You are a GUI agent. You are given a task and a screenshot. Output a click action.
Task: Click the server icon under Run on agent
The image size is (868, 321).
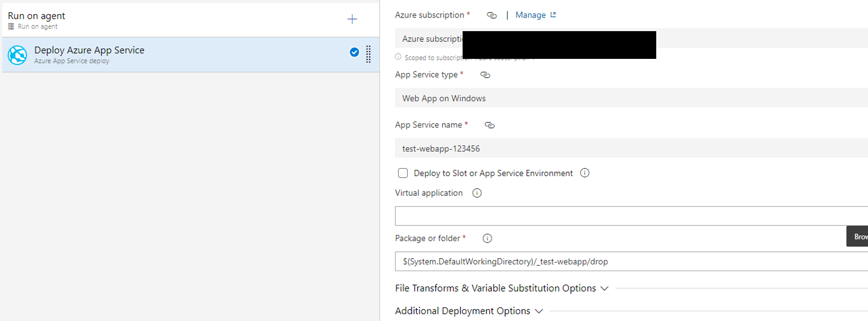click(11, 27)
